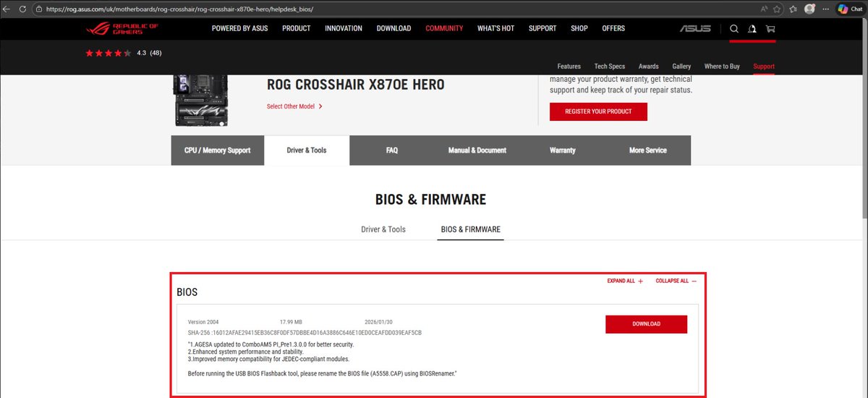
Task: Click the Republic of Gamers logo
Action: coord(122,28)
